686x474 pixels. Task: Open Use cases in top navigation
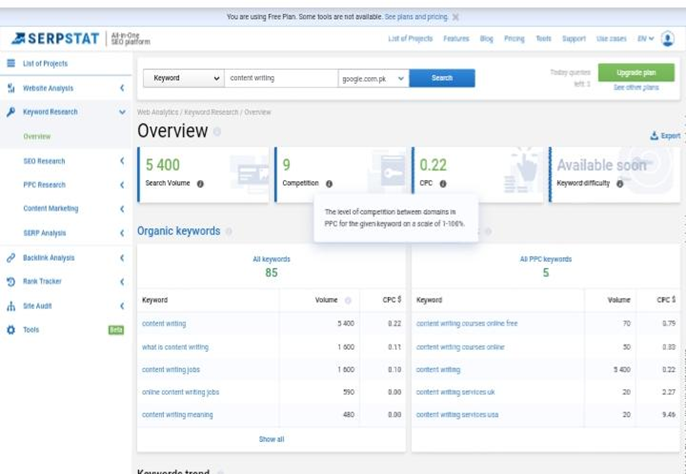coord(611,39)
